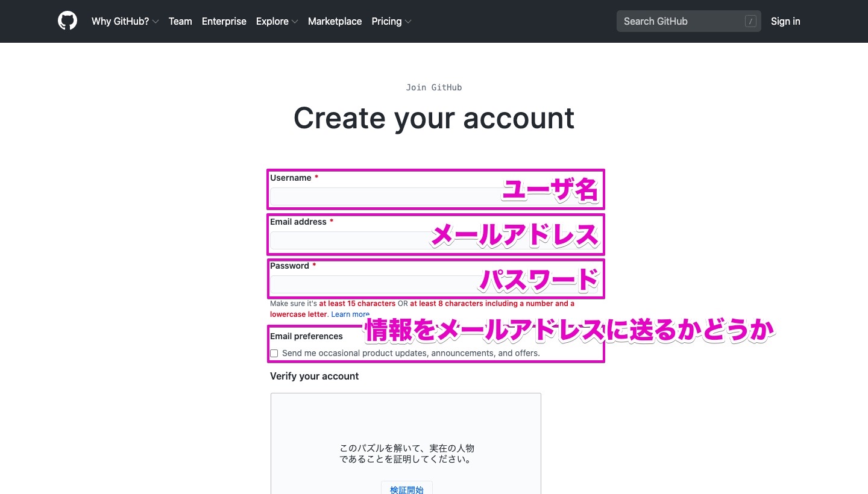Viewport: 868px width, 494px height.
Task: Click the Verify your account heading
Action: (314, 376)
